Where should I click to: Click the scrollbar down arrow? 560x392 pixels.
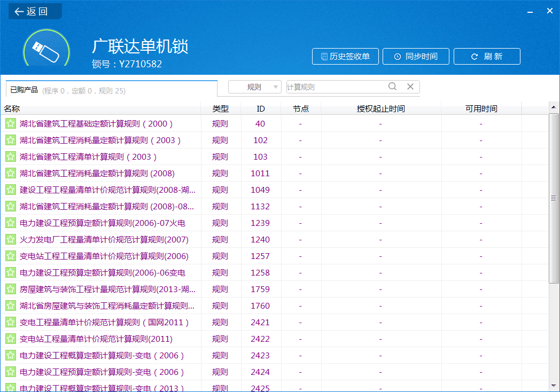[554, 386]
